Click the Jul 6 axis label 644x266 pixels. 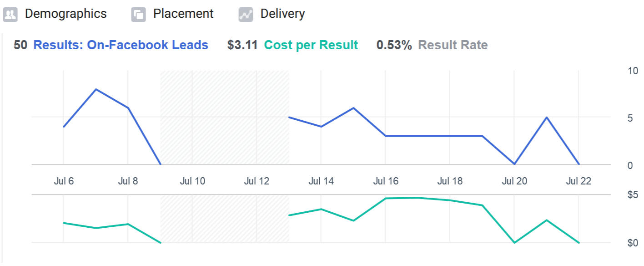pyautogui.click(x=64, y=181)
